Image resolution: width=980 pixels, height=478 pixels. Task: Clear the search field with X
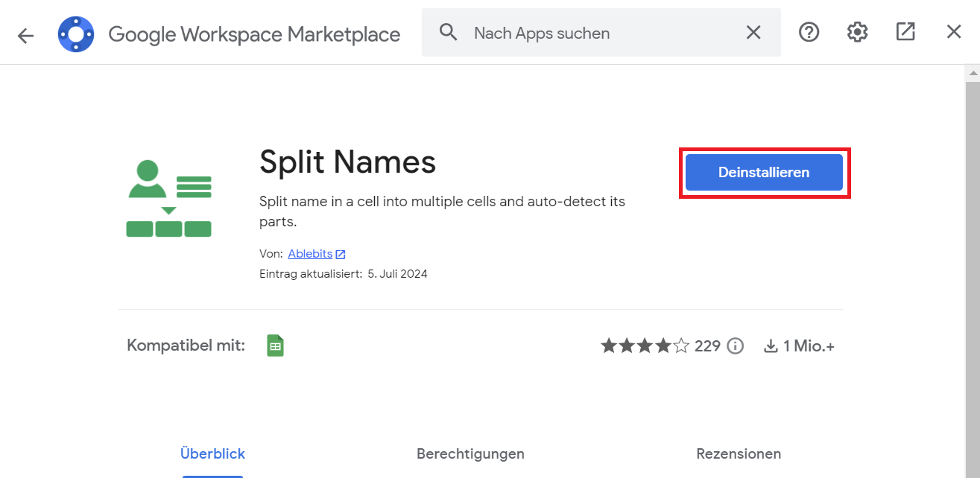point(753,33)
